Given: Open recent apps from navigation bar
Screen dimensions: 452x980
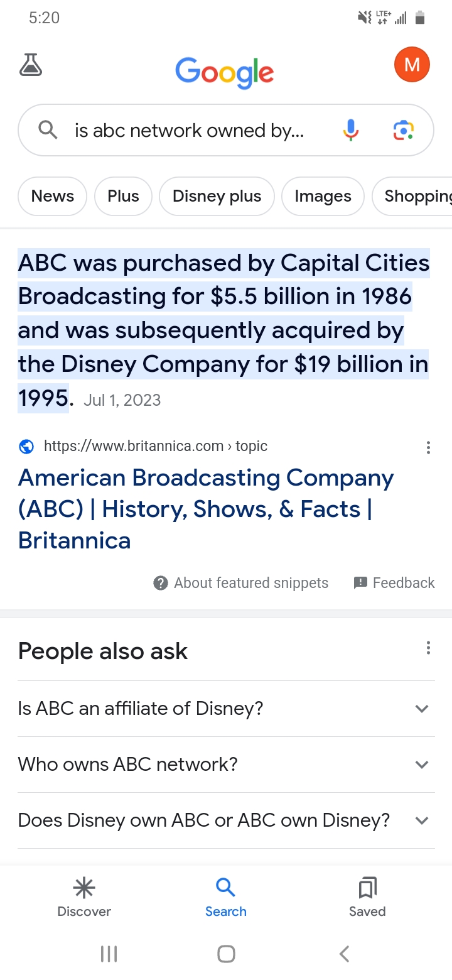Looking at the screenshot, I should pos(109,954).
